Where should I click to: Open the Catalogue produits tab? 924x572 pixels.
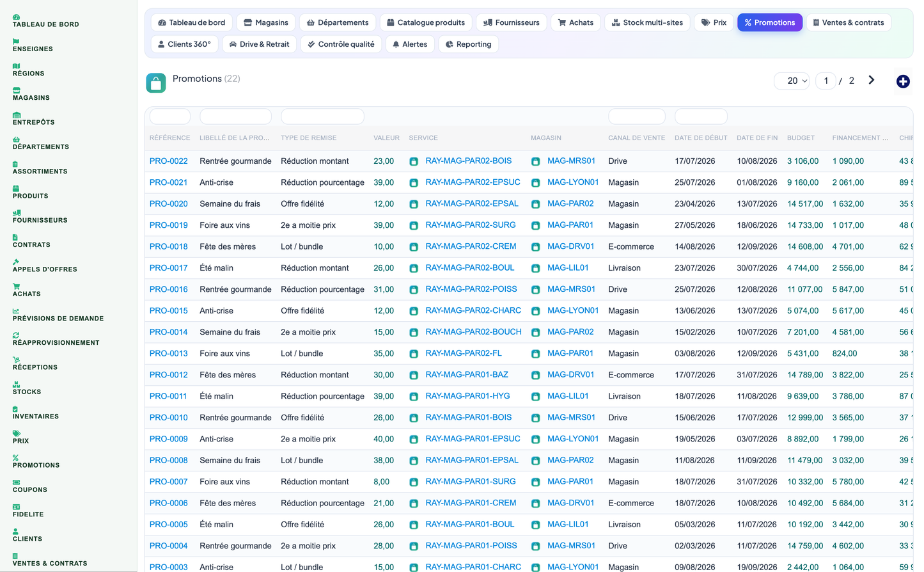point(426,22)
